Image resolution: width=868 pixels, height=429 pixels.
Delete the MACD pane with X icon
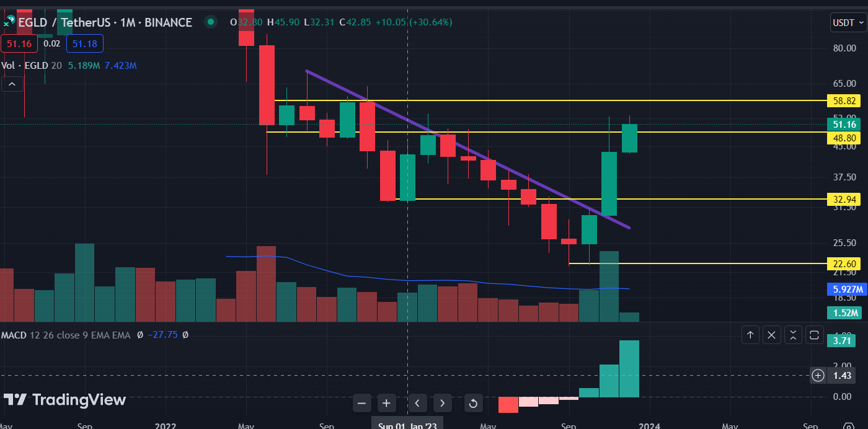tap(771, 335)
